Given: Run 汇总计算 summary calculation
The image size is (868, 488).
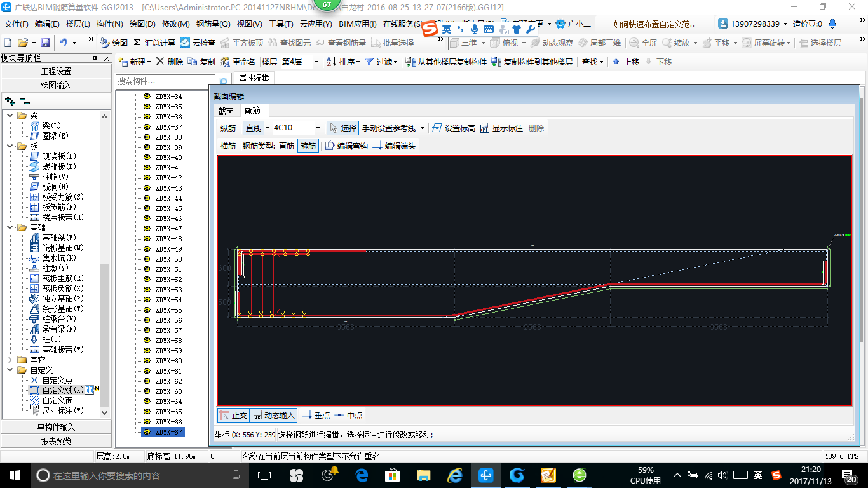Looking at the screenshot, I should [x=154, y=43].
